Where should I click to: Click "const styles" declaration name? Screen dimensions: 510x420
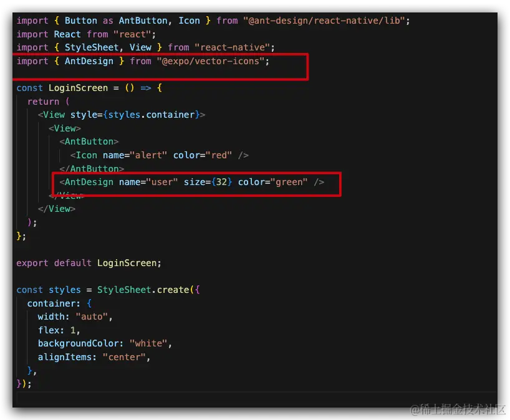click(x=65, y=290)
